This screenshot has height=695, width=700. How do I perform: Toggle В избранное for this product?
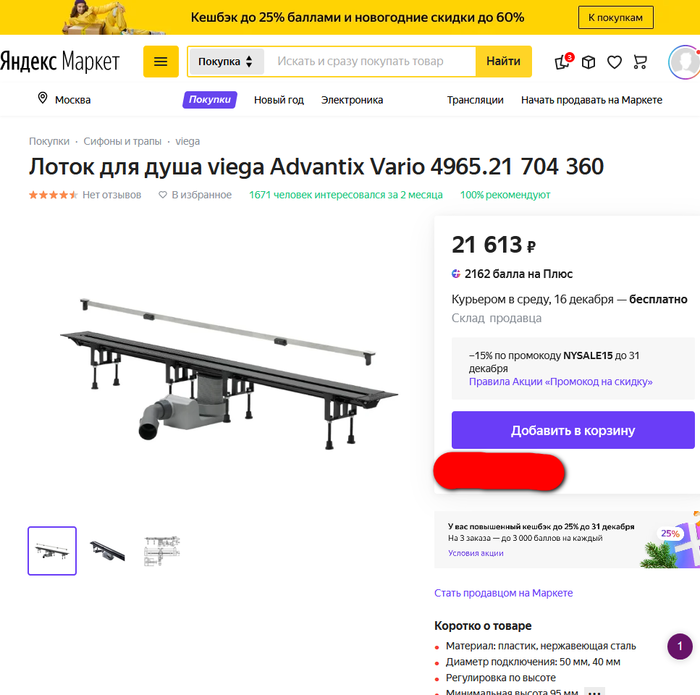tap(195, 195)
